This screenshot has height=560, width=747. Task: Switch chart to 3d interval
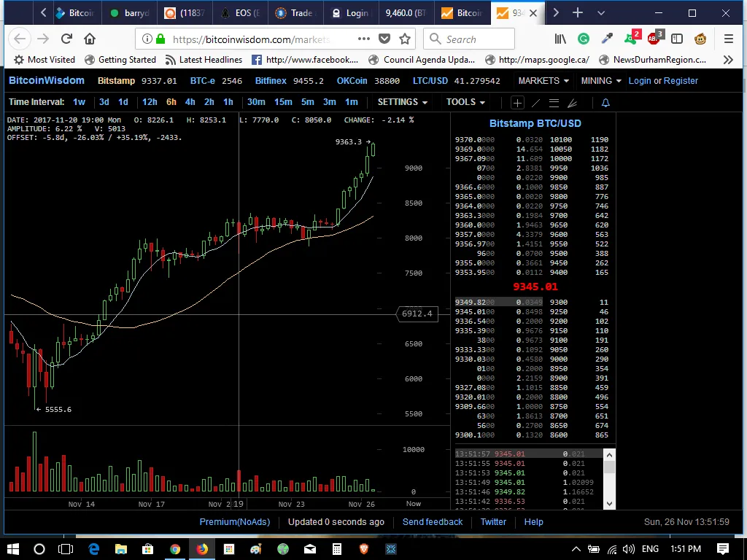click(x=104, y=102)
